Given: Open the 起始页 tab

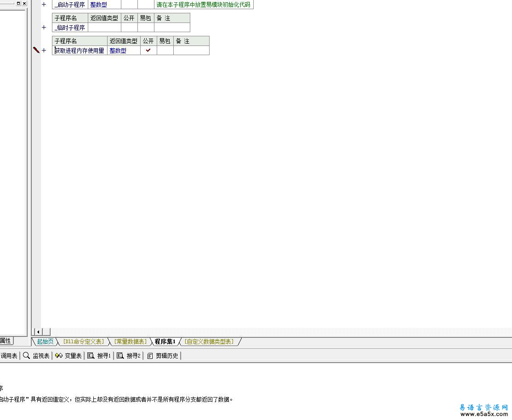Looking at the screenshot, I should click(x=45, y=341).
